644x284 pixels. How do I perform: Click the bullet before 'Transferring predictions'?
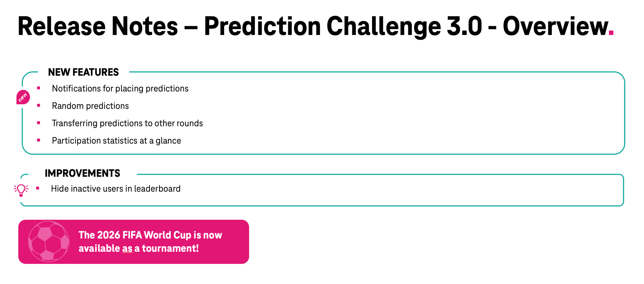coord(38,123)
